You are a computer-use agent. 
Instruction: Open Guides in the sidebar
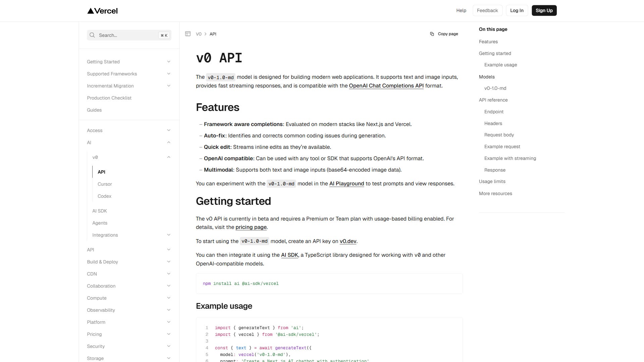point(94,110)
